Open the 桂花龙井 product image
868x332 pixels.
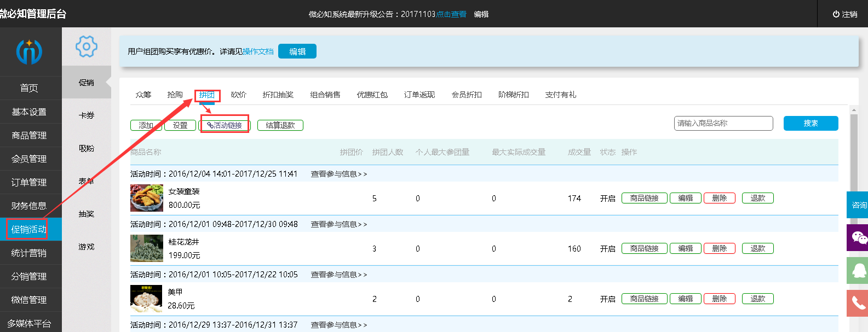[x=146, y=248]
